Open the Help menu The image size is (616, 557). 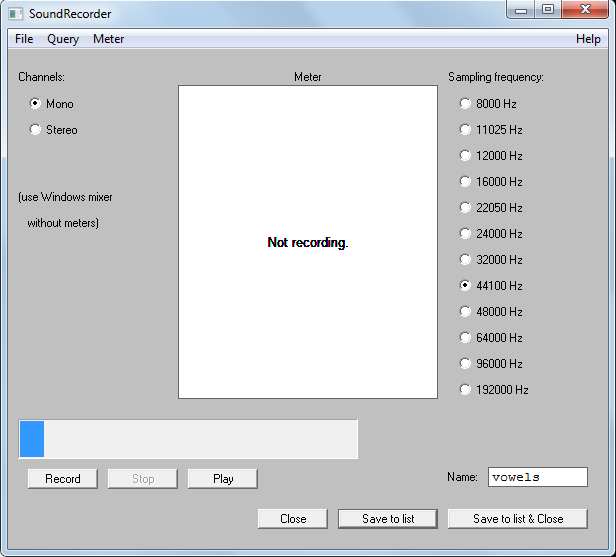tap(588, 39)
